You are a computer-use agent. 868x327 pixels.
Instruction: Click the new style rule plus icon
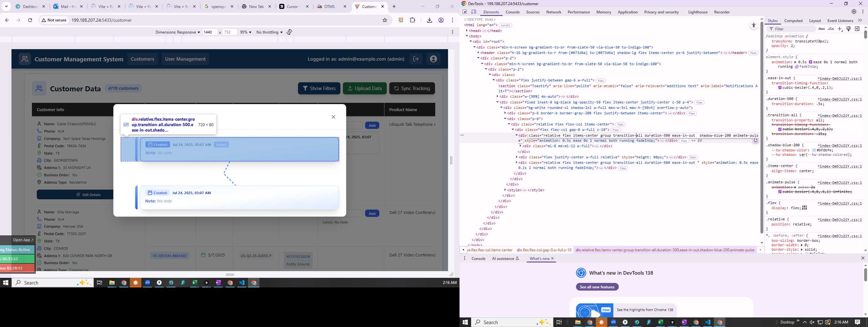[840, 29]
